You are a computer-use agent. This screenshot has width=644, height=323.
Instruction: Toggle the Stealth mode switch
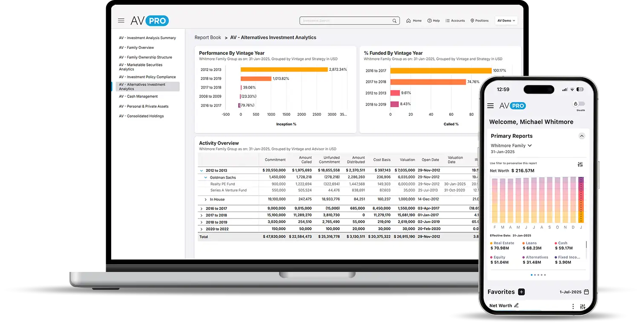click(x=579, y=104)
